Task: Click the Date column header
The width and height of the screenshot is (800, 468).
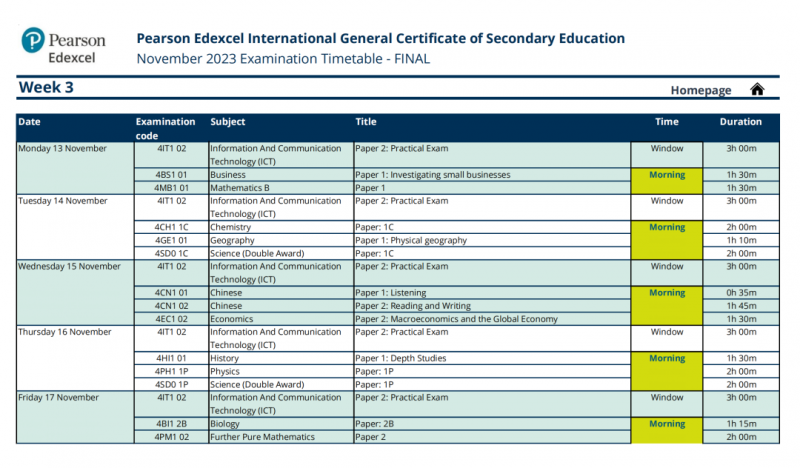Action: click(29, 121)
